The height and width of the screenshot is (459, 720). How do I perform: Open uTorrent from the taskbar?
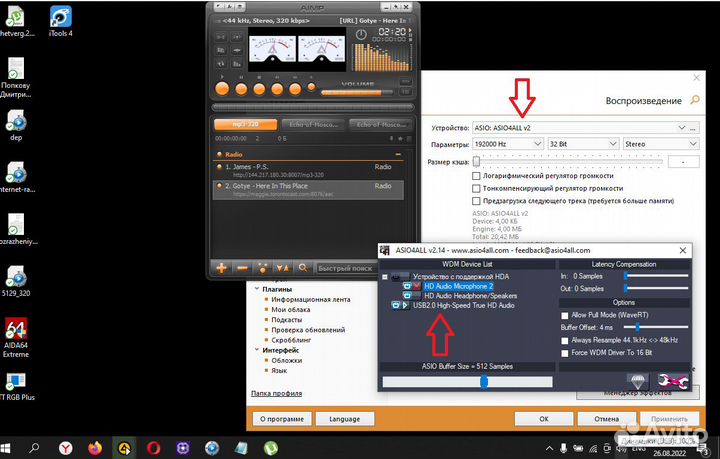(x=271, y=448)
